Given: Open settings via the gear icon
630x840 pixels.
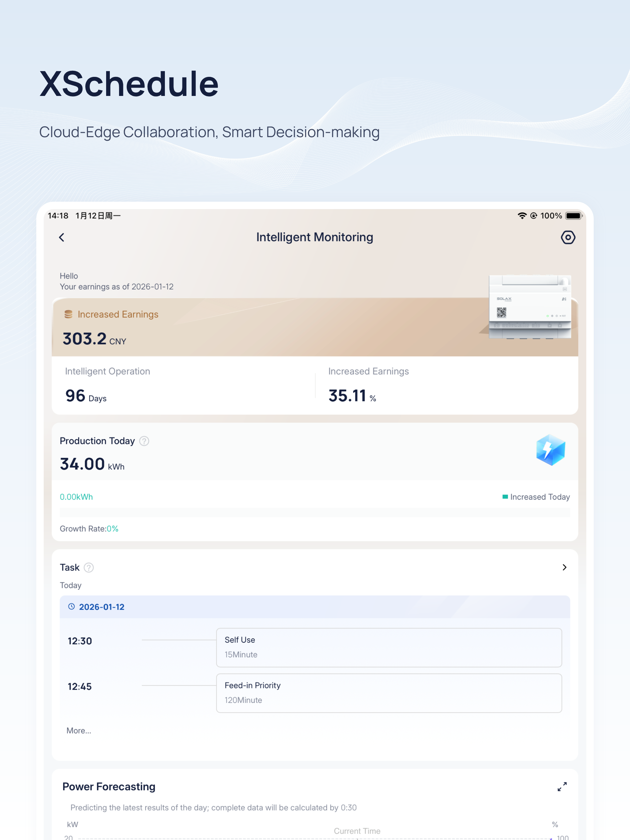Looking at the screenshot, I should pyautogui.click(x=568, y=237).
